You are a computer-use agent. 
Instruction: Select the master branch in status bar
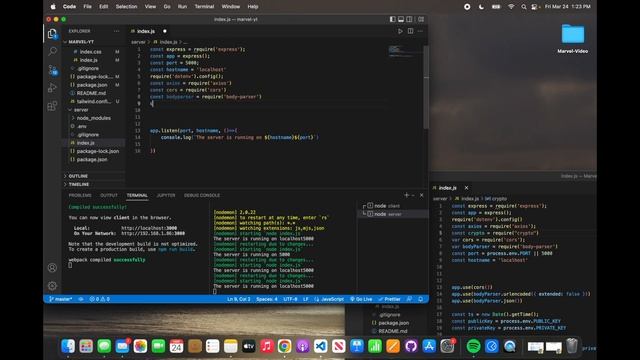click(x=61, y=299)
